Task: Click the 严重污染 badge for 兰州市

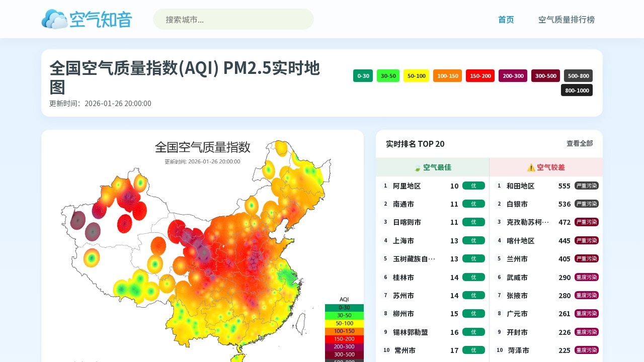Action: pos(586,259)
